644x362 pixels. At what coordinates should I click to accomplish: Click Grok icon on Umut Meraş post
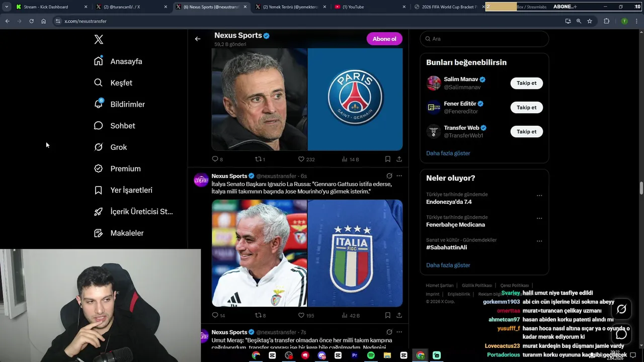click(389, 332)
